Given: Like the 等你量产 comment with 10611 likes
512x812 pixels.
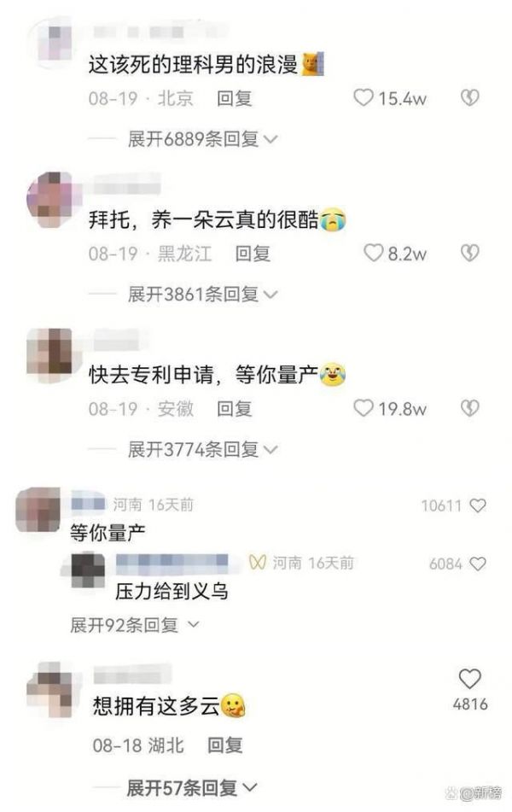Looking at the screenshot, I should [477, 505].
